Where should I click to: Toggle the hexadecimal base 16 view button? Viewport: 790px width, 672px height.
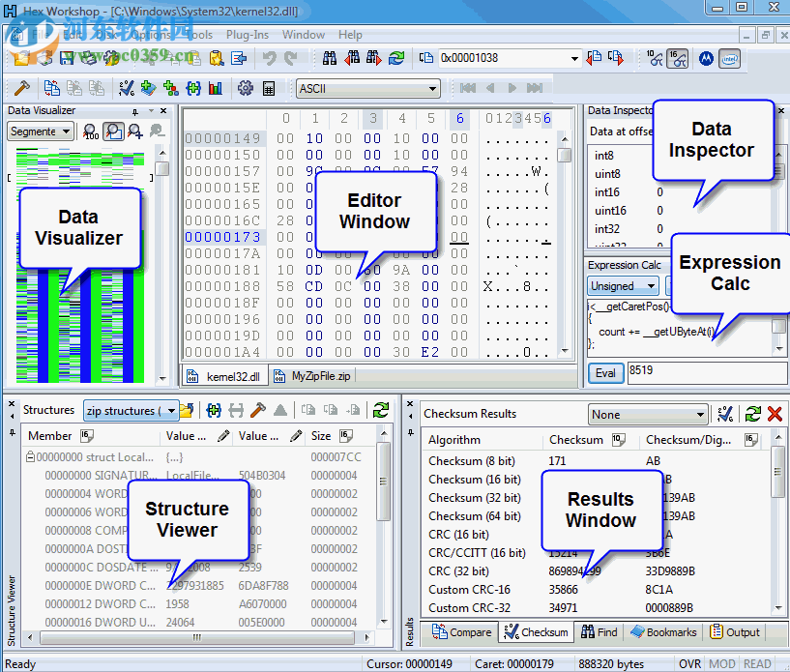[x=679, y=59]
